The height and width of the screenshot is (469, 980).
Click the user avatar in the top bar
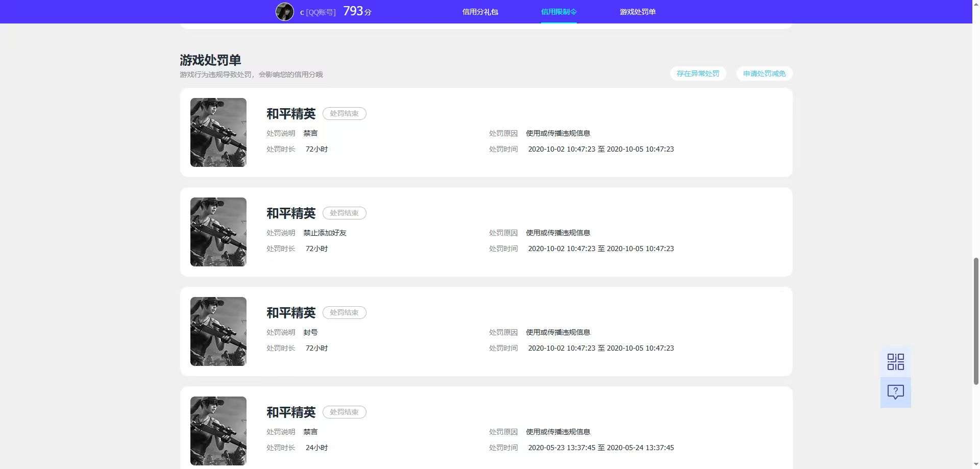tap(285, 12)
